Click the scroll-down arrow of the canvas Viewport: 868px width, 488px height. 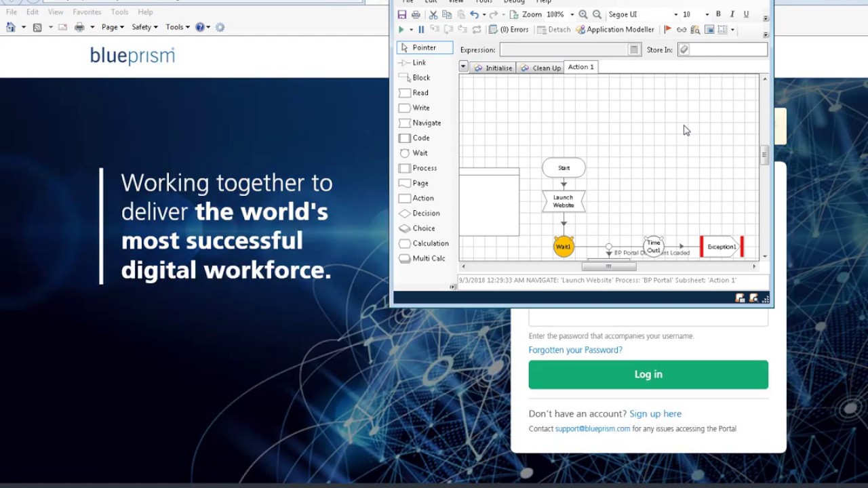(x=764, y=256)
